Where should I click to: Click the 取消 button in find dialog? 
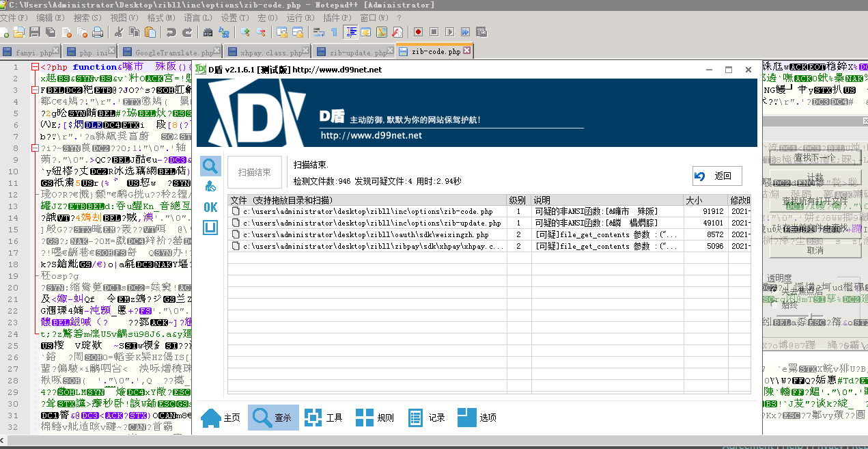815,250
